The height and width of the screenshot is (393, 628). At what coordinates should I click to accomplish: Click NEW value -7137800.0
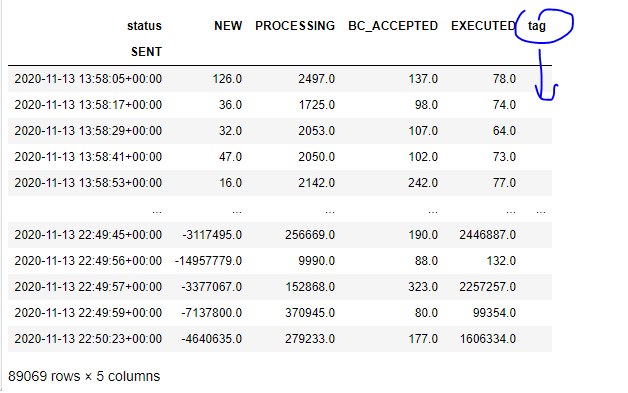click(212, 312)
